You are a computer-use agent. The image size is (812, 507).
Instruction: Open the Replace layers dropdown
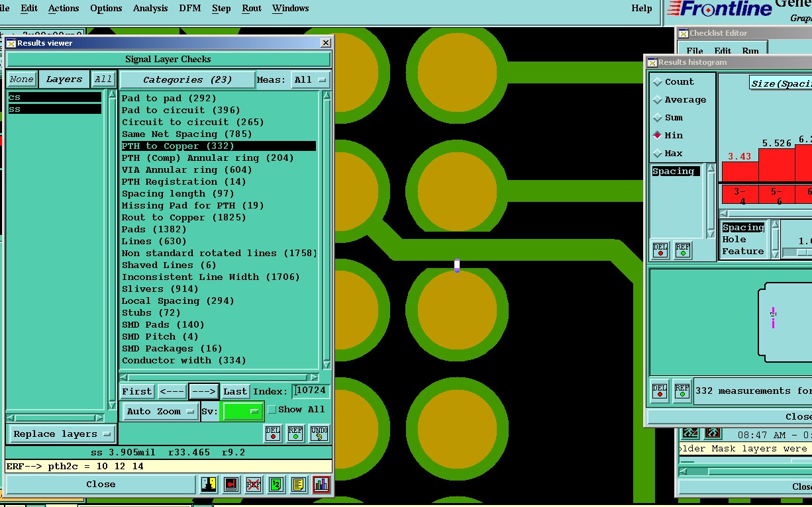[62, 434]
